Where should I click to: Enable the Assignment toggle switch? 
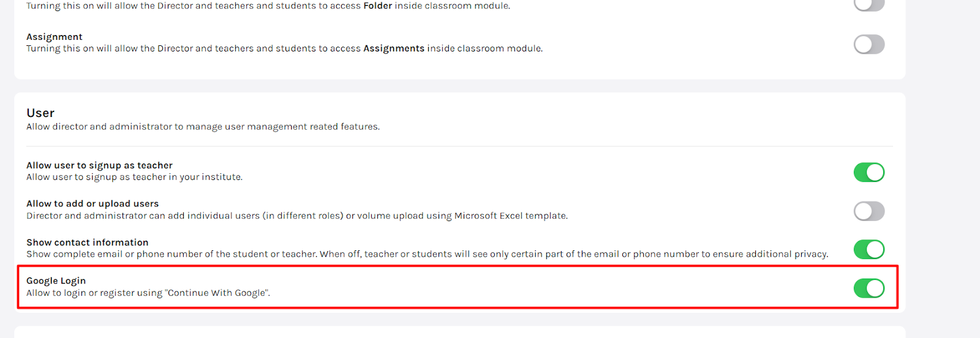(869, 44)
